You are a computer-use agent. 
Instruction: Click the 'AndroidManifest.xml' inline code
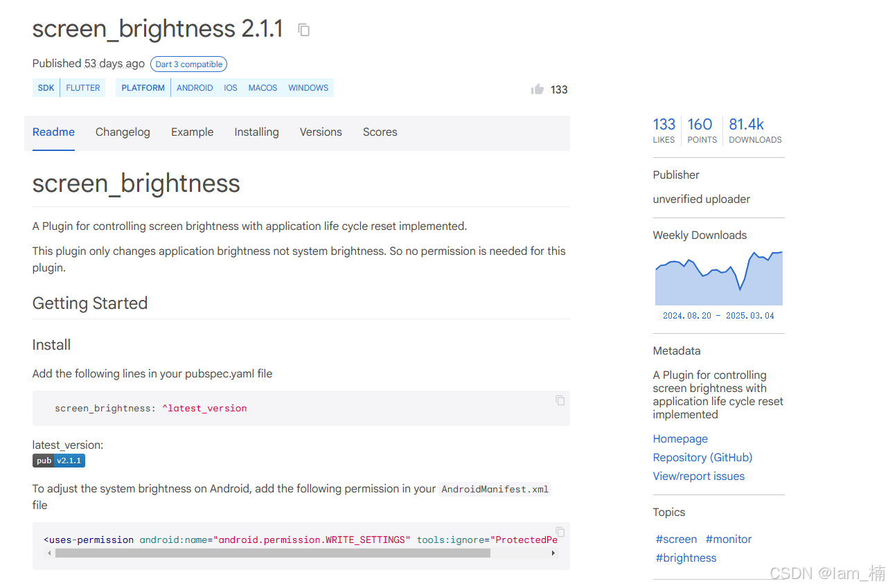click(x=495, y=489)
